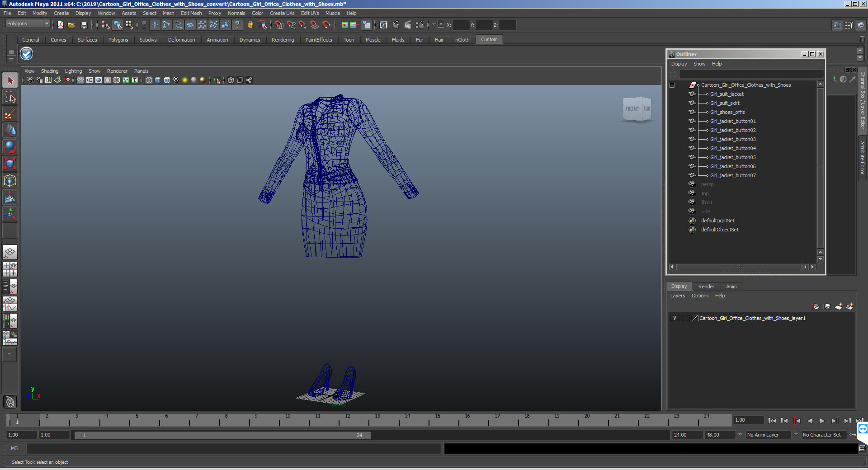Toggle select by component type mode
Viewport: 868px width, 470px height.
click(x=129, y=25)
